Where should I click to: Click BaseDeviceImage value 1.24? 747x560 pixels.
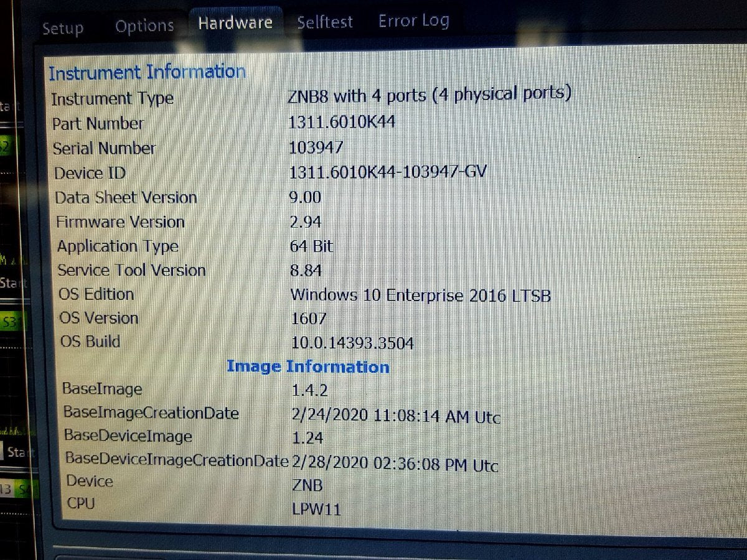pyautogui.click(x=308, y=438)
